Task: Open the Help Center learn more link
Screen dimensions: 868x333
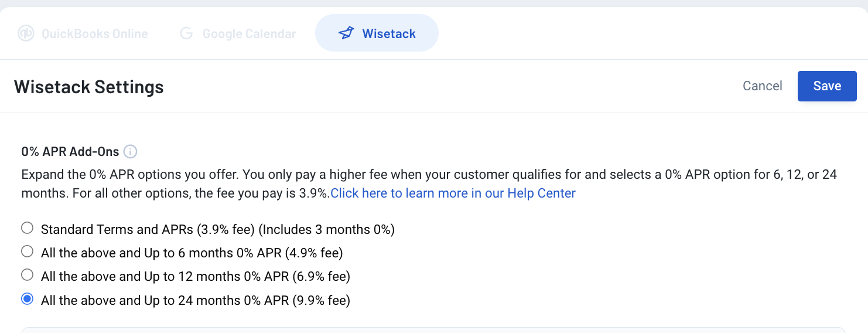Action: click(x=453, y=193)
